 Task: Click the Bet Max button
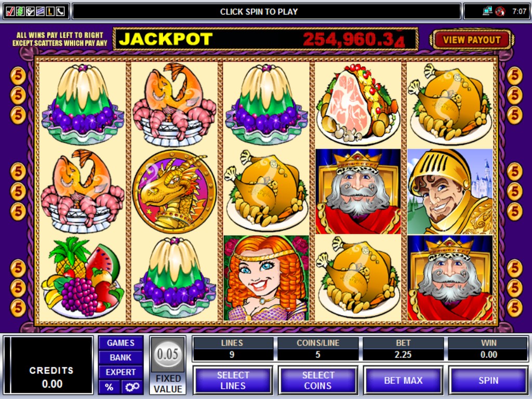403,380
